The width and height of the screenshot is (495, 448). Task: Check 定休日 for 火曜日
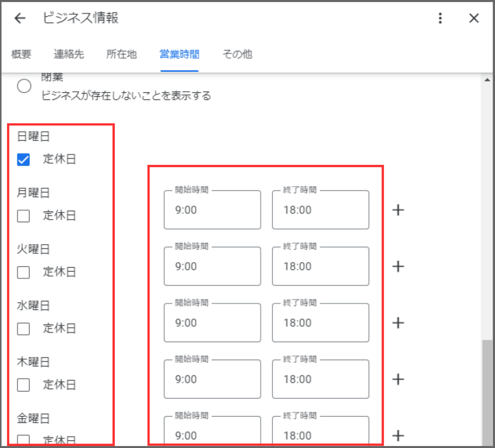pyautogui.click(x=24, y=272)
